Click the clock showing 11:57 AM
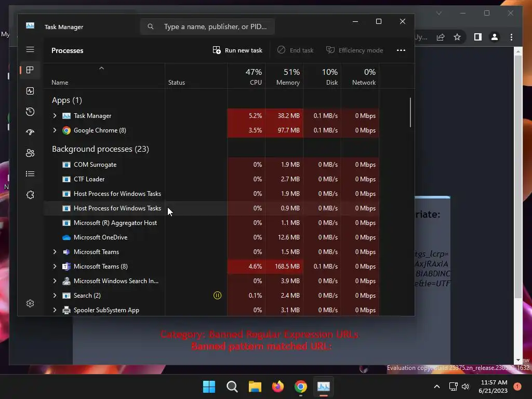Image resolution: width=532 pixels, height=399 pixels. pos(494,382)
